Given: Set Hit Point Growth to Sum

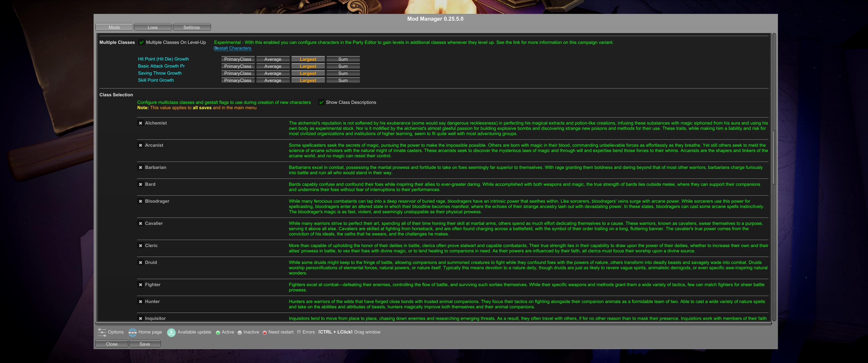Looking at the screenshot, I should (343, 59).
